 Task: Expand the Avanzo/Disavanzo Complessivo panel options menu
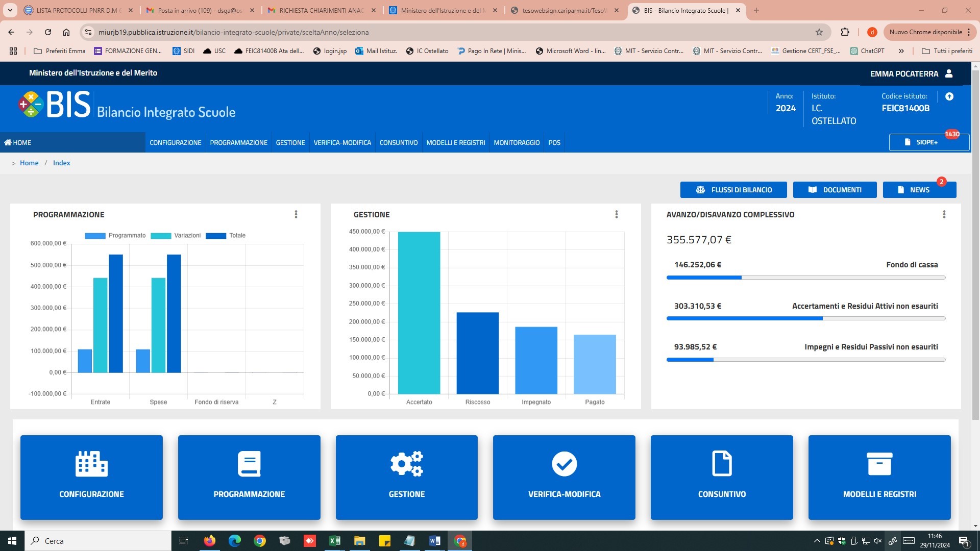(944, 215)
